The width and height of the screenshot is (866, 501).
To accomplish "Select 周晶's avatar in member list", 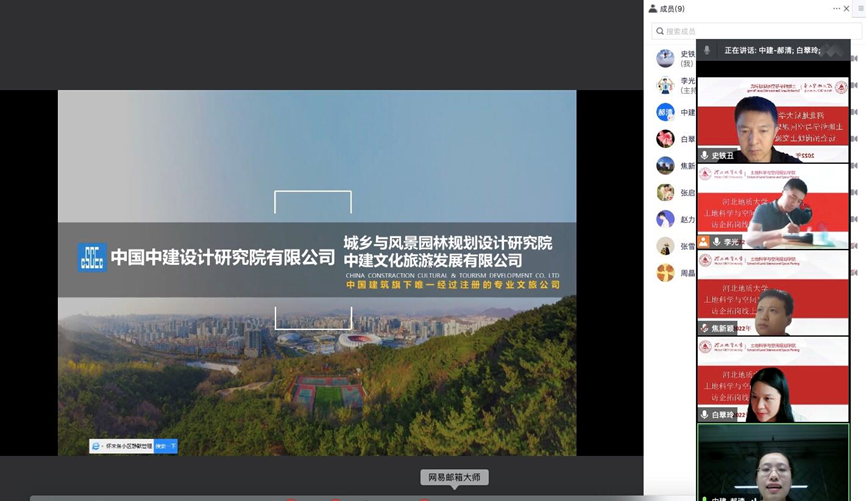I will click(x=665, y=273).
